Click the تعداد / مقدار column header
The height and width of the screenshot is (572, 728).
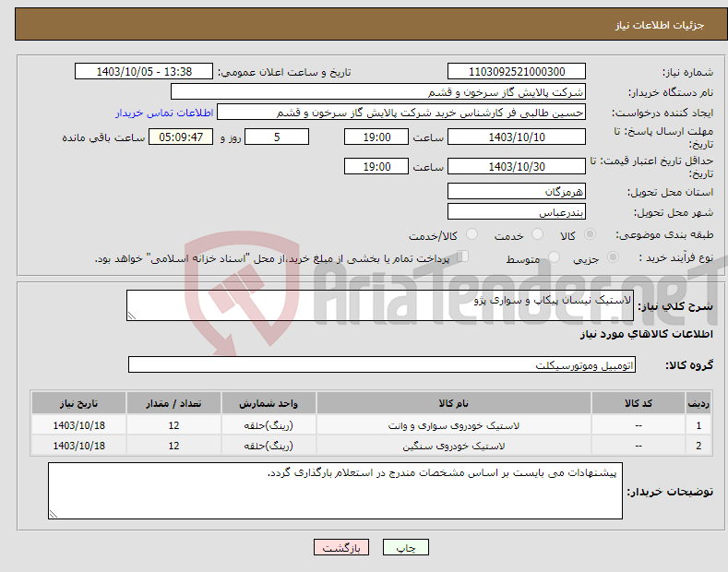(x=173, y=403)
